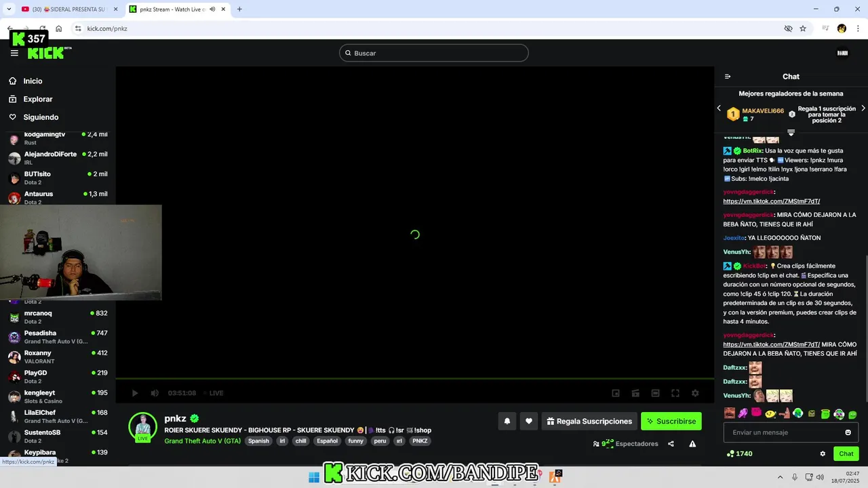
Task: Open Windows Start menu
Action: coord(314,477)
